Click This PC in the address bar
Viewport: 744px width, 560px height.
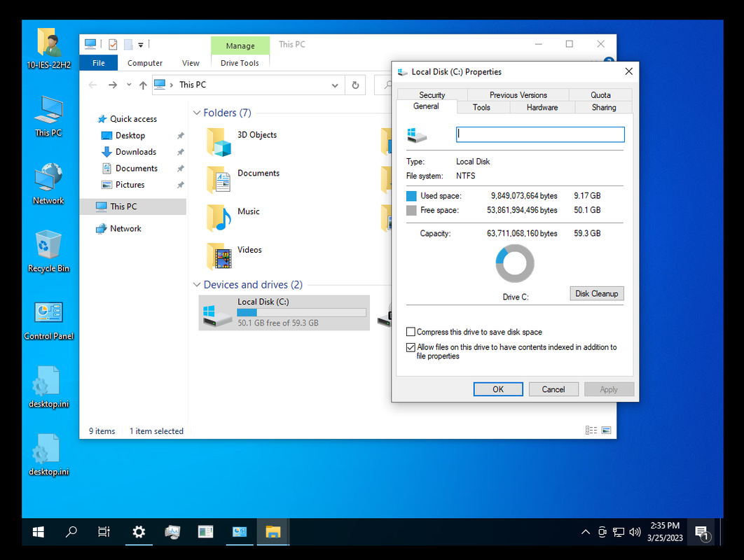click(x=193, y=85)
